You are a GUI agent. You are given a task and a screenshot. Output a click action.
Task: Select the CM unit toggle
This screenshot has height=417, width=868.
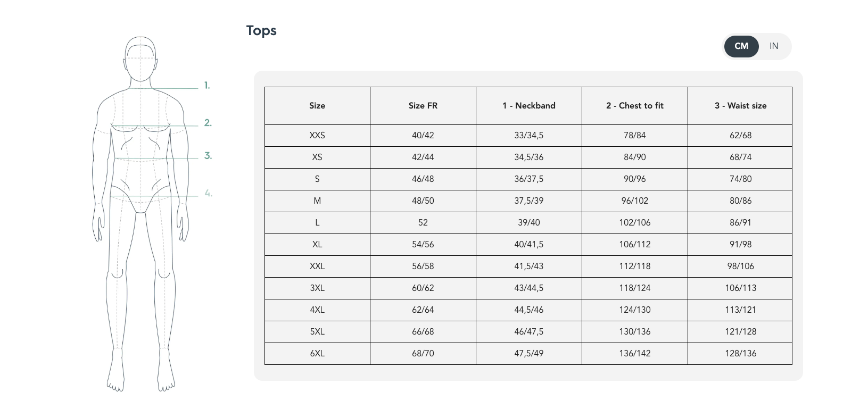coord(741,46)
